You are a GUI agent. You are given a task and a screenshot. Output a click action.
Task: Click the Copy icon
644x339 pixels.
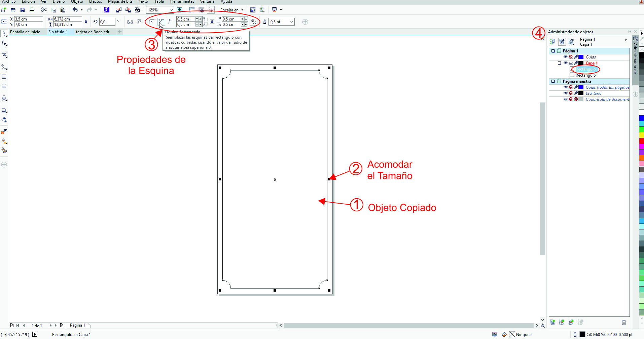(53, 10)
